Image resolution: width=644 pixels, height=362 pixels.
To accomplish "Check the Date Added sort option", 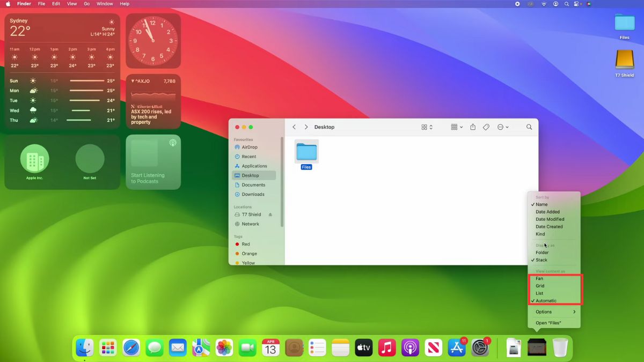I will pyautogui.click(x=546, y=211).
